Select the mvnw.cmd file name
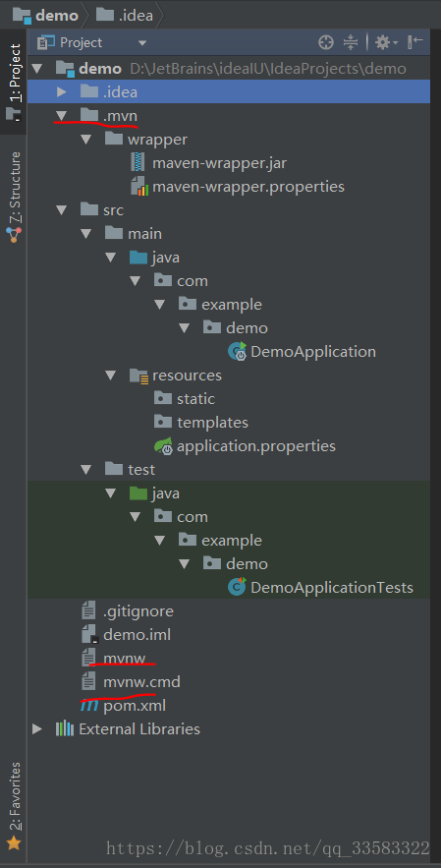Viewport: 441px width, 868px height. (141, 682)
